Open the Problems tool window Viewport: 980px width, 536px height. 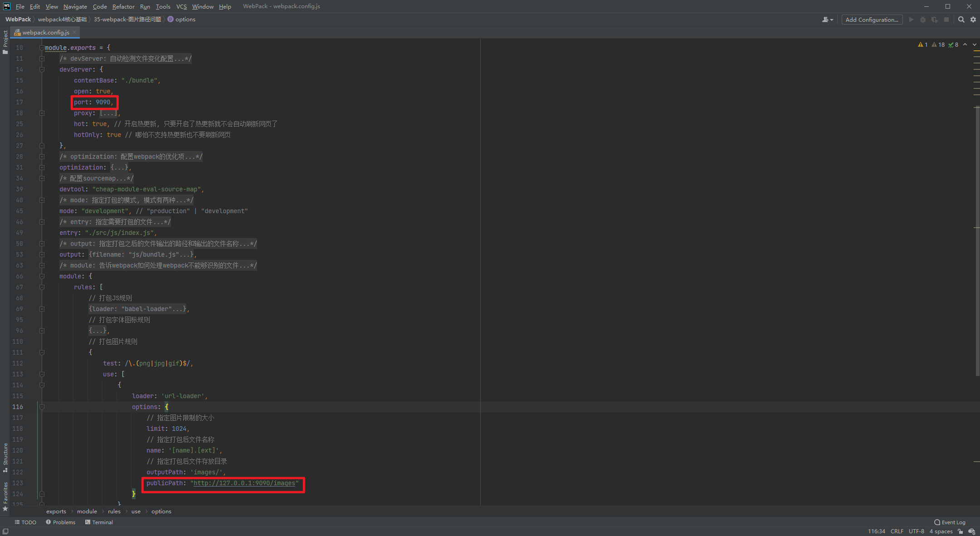pyautogui.click(x=61, y=522)
